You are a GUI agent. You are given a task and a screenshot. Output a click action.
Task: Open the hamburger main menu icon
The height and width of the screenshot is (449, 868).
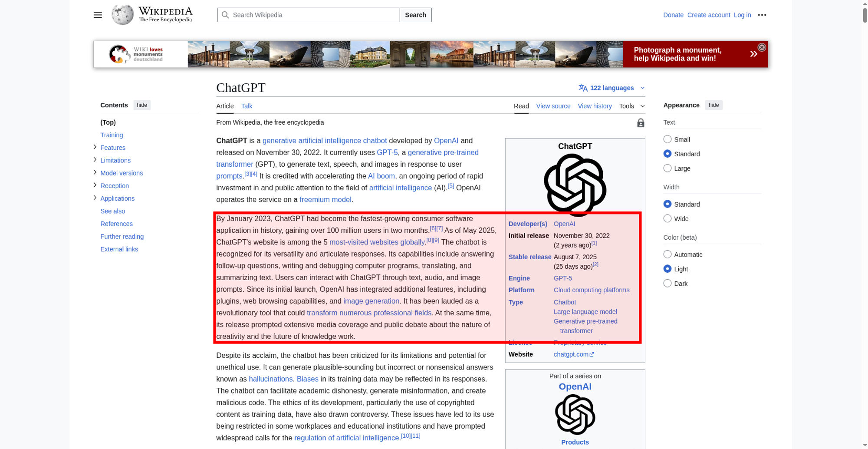[x=98, y=15]
